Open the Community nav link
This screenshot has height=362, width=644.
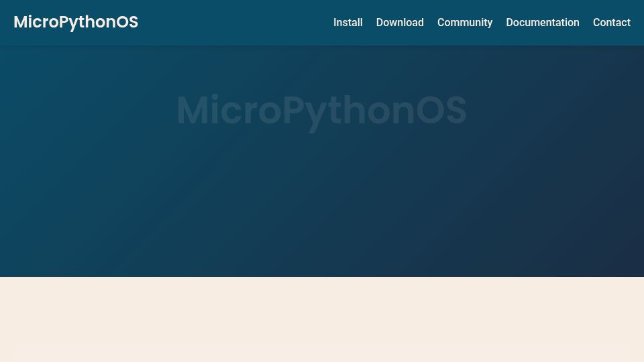(465, 23)
